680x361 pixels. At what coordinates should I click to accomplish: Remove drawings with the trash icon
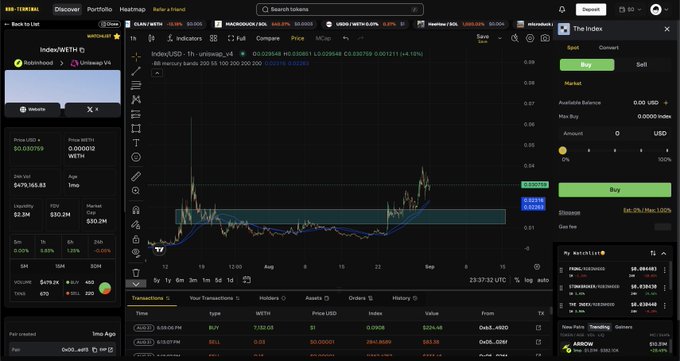click(136, 272)
